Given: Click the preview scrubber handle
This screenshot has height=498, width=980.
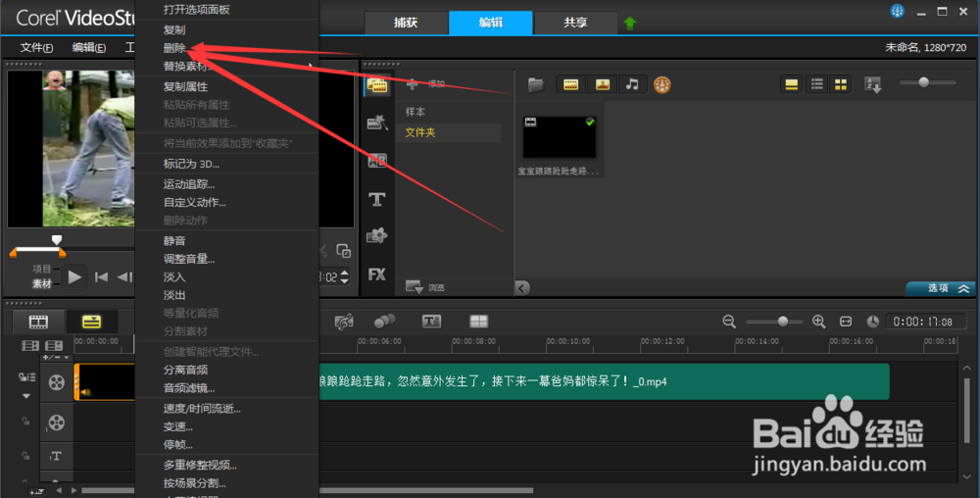Looking at the screenshot, I should tap(57, 240).
